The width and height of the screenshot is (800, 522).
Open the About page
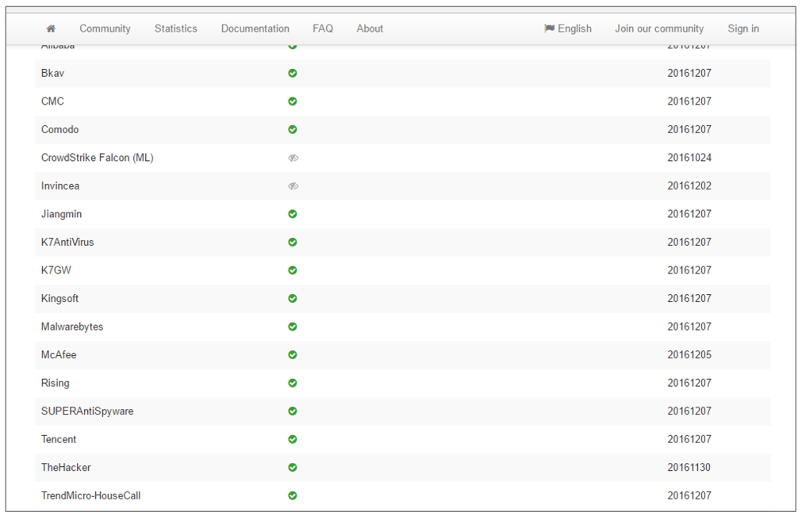(x=370, y=29)
